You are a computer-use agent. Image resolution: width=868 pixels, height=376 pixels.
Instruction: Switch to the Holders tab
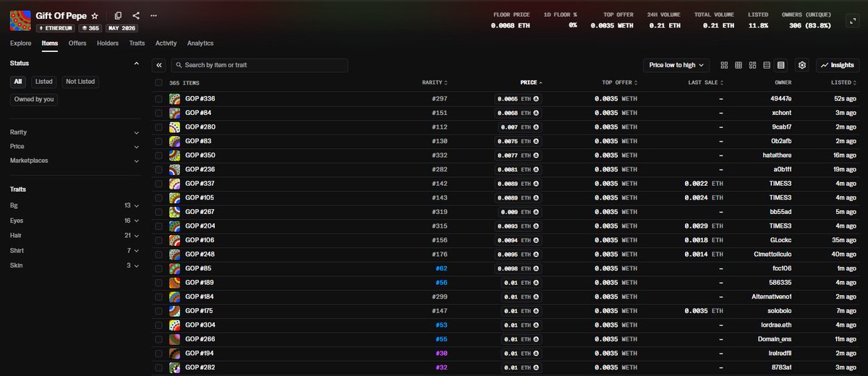(x=108, y=43)
